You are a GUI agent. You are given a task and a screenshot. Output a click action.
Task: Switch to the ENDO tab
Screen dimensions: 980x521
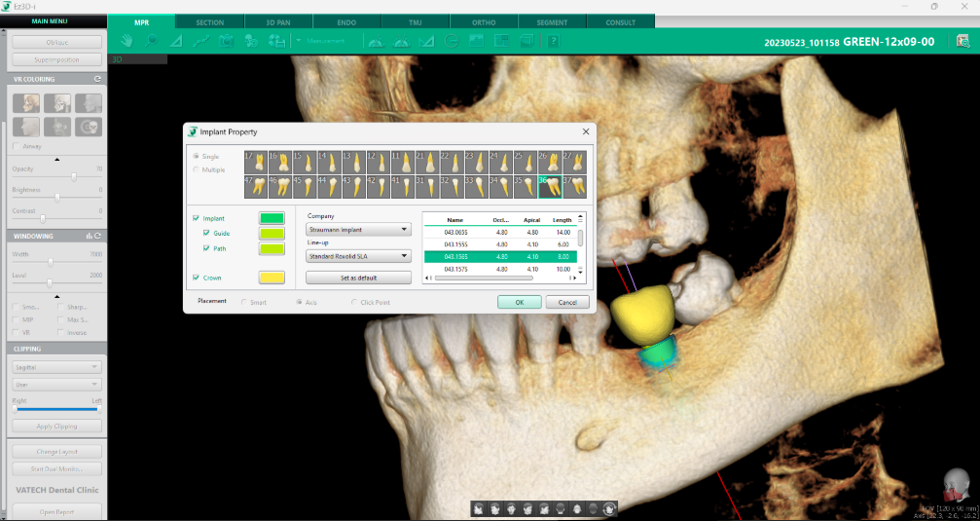(347, 21)
